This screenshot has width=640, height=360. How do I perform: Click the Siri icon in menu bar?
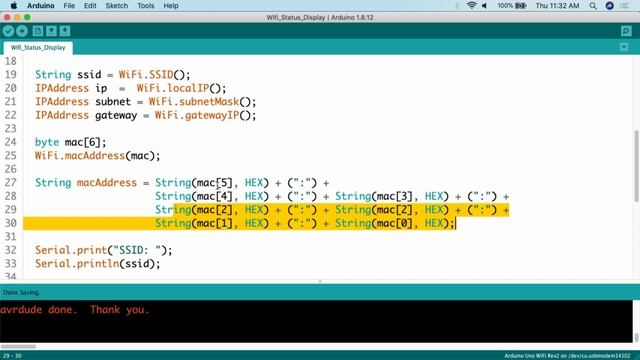pos(609,6)
